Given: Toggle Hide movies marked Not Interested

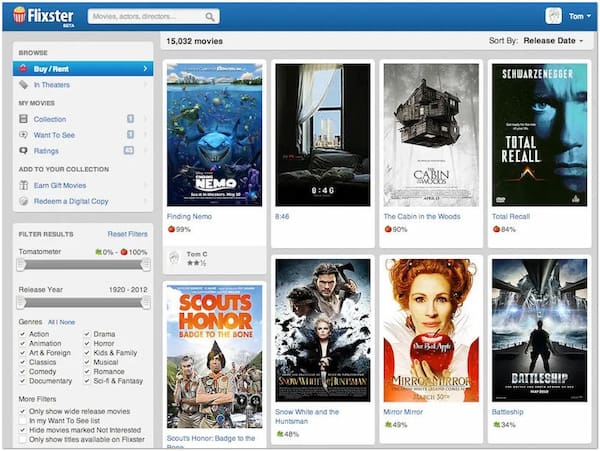Looking at the screenshot, I should (23, 430).
